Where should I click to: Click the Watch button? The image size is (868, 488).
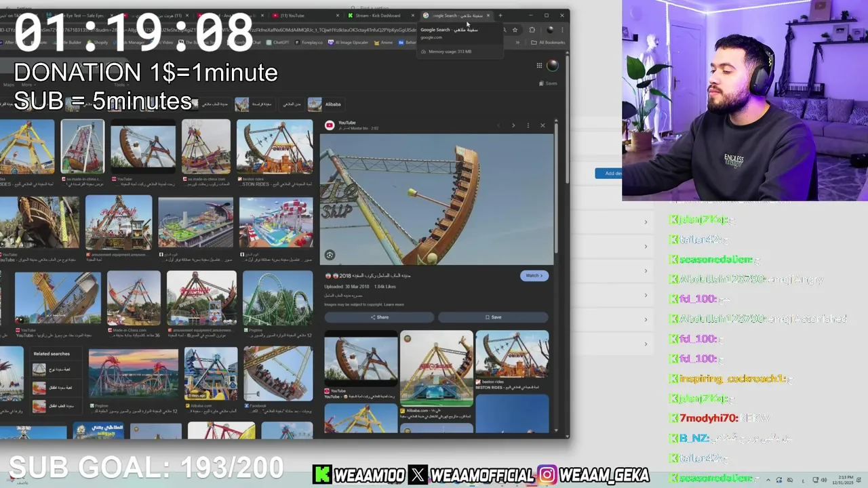tap(534, 275)
